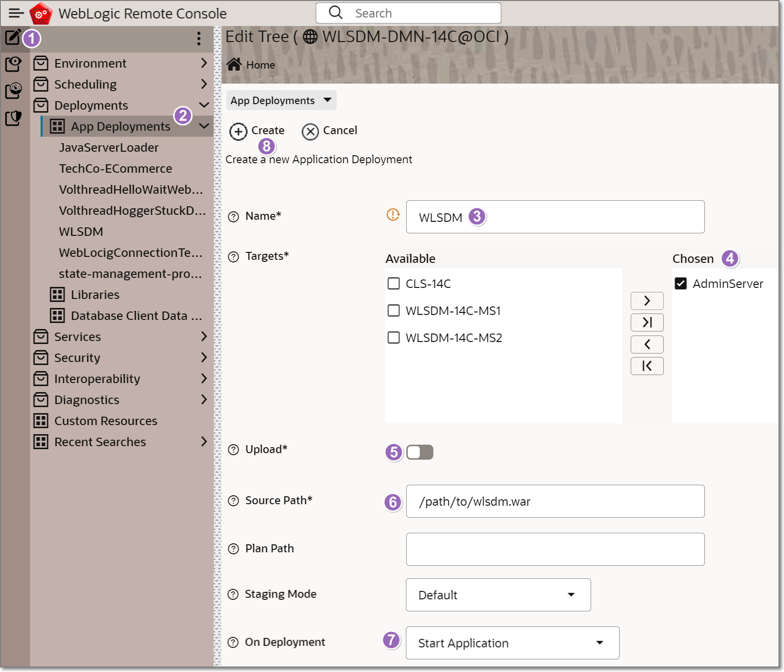
Task: Click the Home breadcrumb link
Action: [260, 65]
